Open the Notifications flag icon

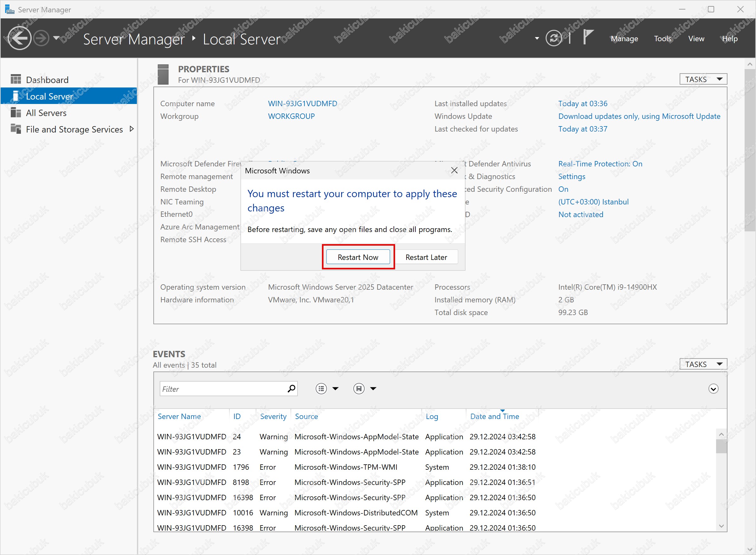point(588,37)
